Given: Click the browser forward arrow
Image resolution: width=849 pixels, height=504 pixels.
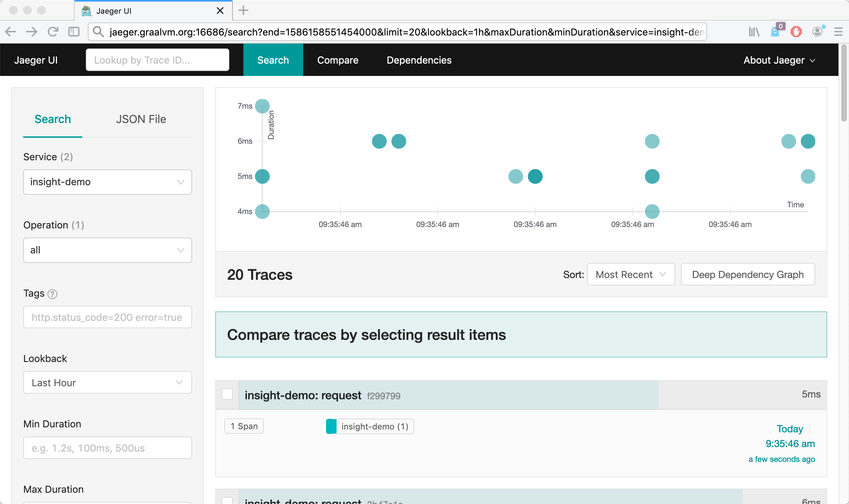Looking at the screenshot, I should (x=32, y=32).
